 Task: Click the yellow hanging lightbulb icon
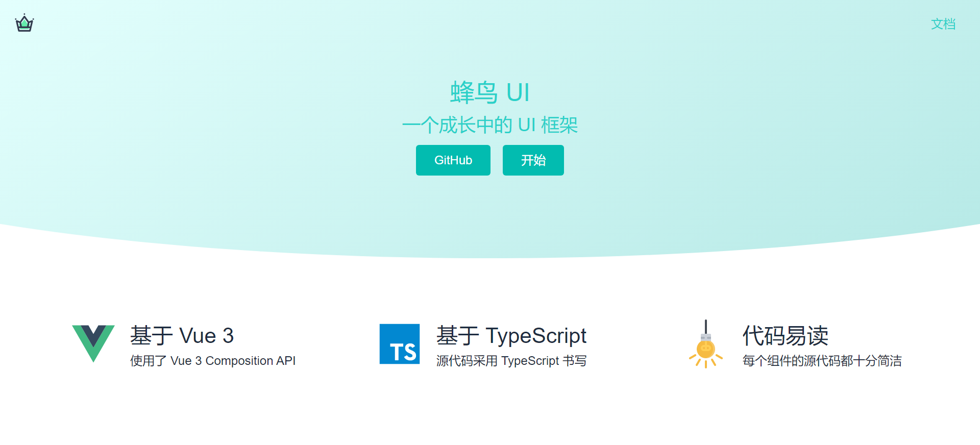coord(706,345)
